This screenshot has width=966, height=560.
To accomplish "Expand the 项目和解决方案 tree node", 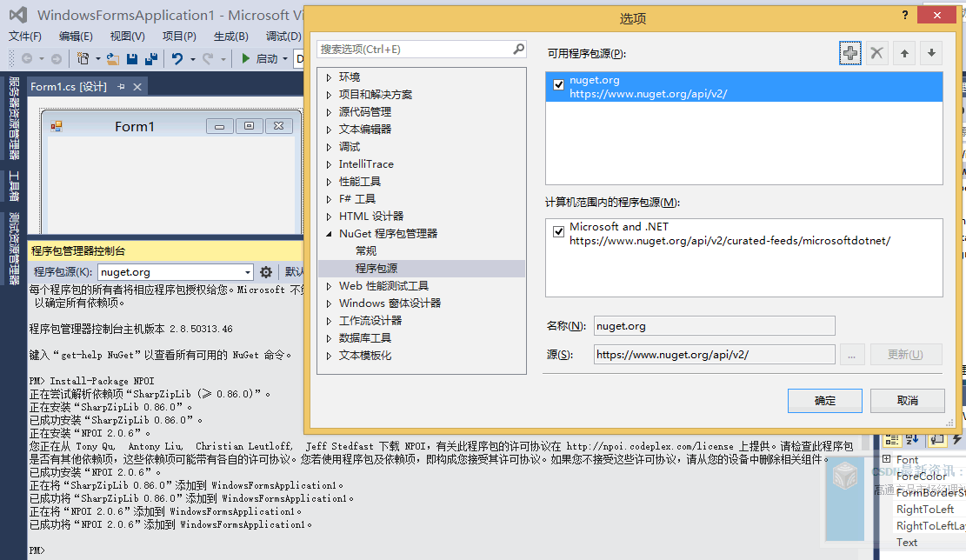I will 329,95.
